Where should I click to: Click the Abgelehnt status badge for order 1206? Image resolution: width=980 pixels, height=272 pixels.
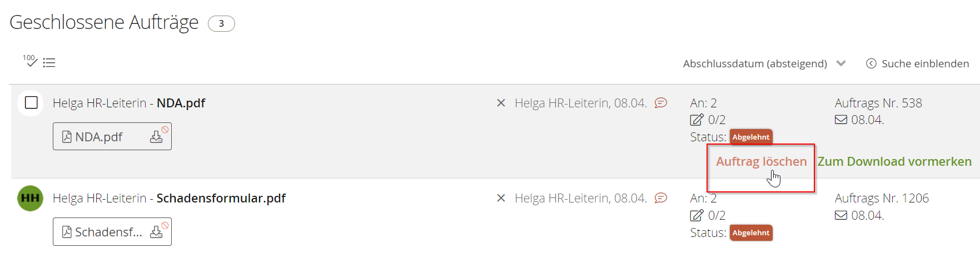pyautogui.click(x=751, y=233)
